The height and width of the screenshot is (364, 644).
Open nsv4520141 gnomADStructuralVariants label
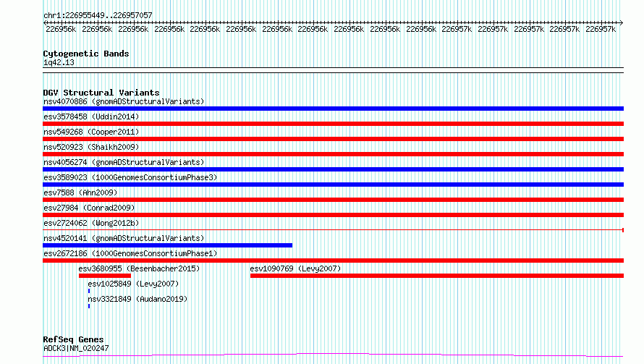[x=124, y=238]
